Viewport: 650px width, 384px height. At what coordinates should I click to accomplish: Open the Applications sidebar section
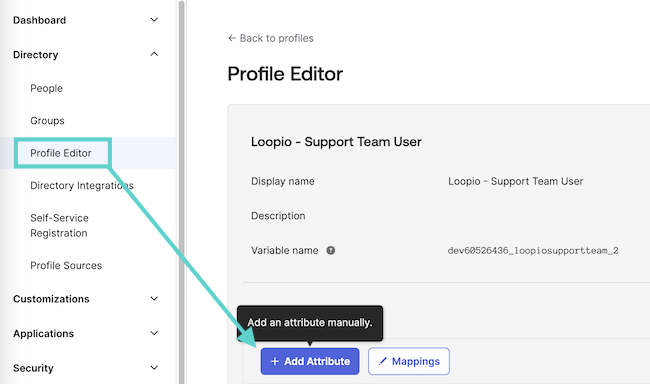[x=44, y=334]
